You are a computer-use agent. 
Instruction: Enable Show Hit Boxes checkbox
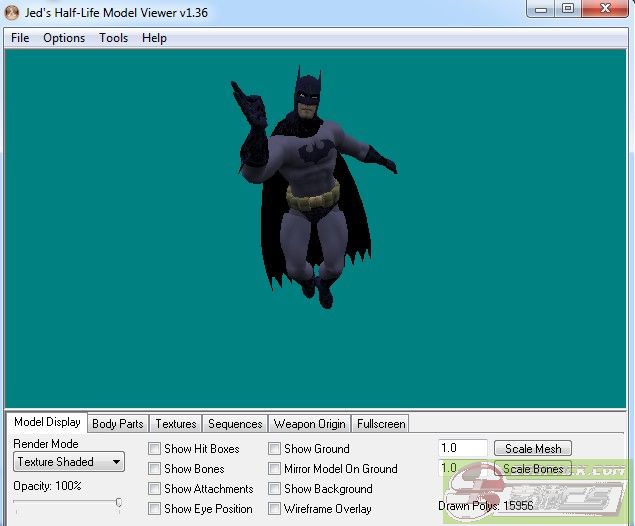(154, 449)
